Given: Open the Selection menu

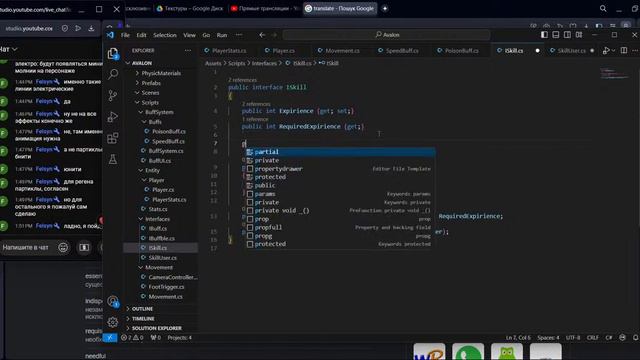Looking at the screenshot, I should coord(165,35).
